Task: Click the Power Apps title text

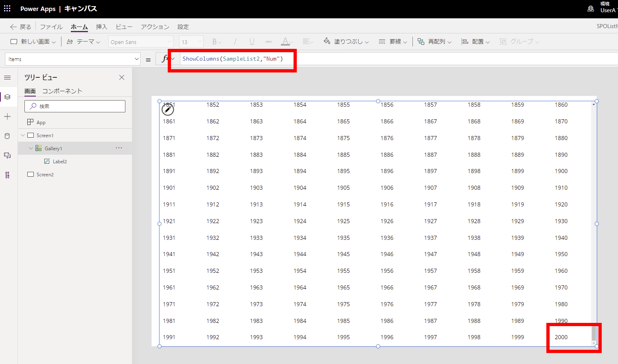Action: click(x=38, y=9)
